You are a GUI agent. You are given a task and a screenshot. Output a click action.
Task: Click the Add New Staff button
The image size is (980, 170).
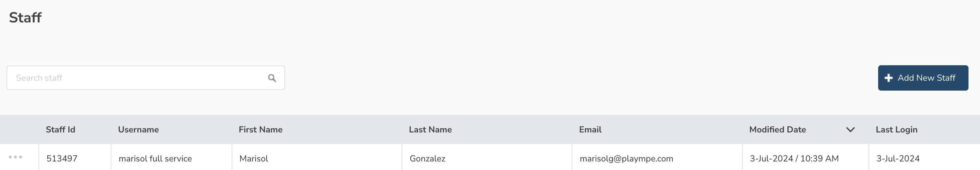click(x=923, y=78)
